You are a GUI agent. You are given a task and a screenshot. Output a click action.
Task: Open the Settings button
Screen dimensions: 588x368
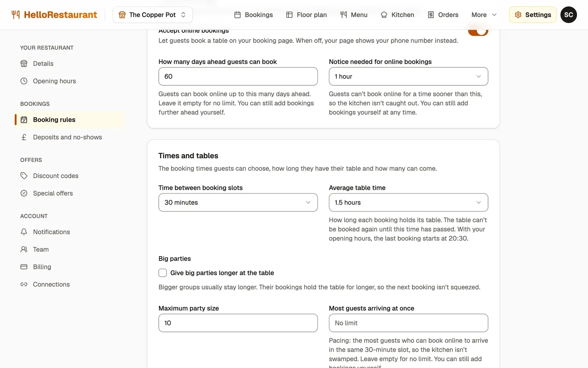click(533, 15)
